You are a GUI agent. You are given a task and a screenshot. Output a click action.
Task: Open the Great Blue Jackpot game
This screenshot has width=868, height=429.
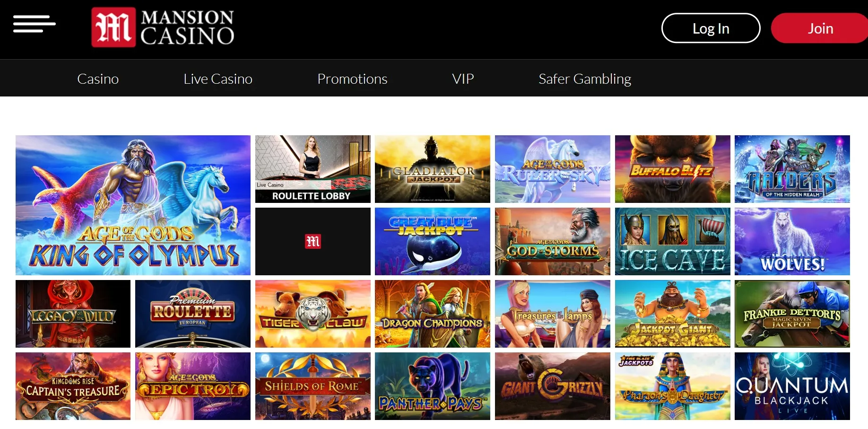[x=433, y=241]
